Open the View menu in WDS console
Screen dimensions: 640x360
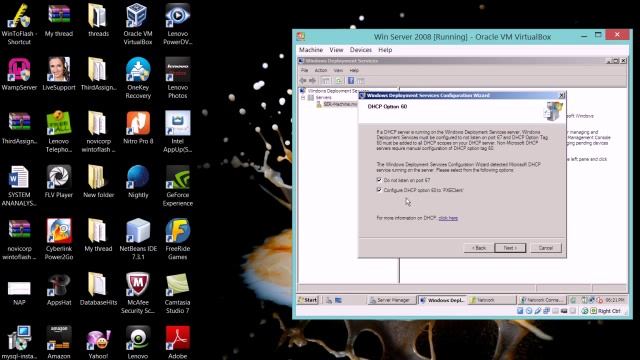point(338,70)
